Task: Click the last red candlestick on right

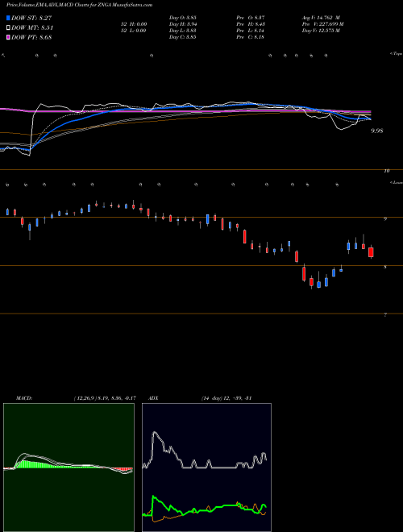Action: pos(371,252)
